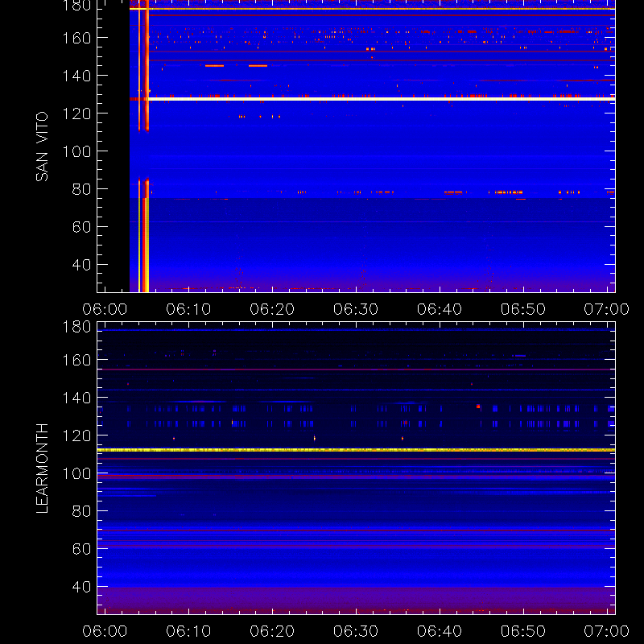644x644 pixels.
Task: Select the 60 tick label on LEARMONTH plot
Action: click(x=81, y=549)
